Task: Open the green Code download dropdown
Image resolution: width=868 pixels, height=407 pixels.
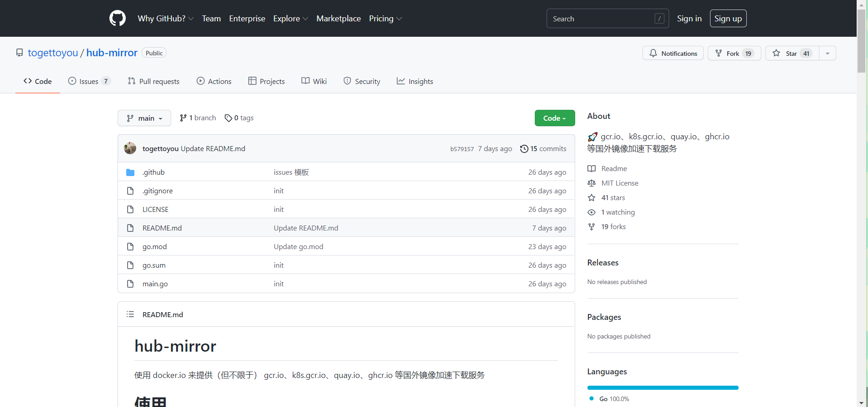Action: 555,118
